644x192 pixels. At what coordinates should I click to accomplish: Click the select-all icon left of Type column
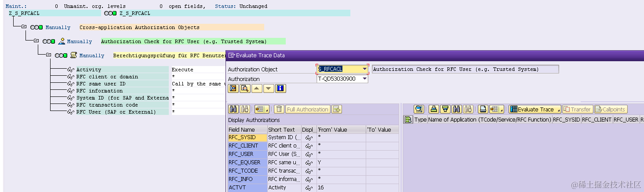(x=408, y=119)
